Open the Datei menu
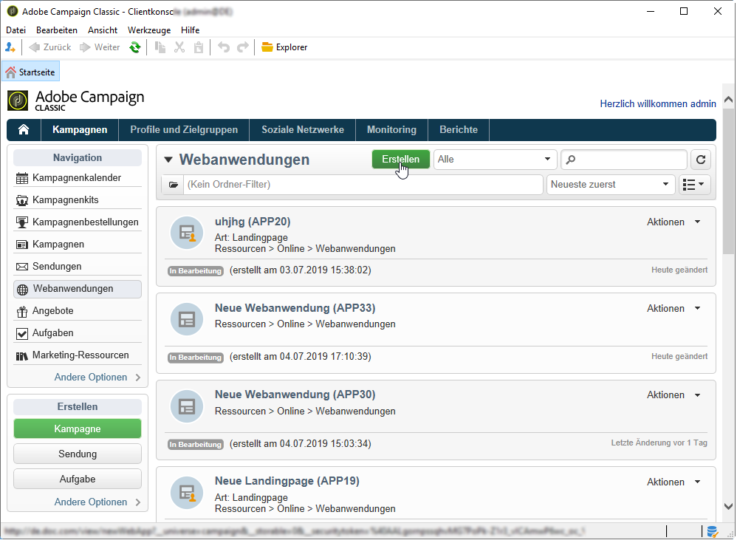Image resolution: width=754 pixels, height=560 pixels. pos(16,30)
